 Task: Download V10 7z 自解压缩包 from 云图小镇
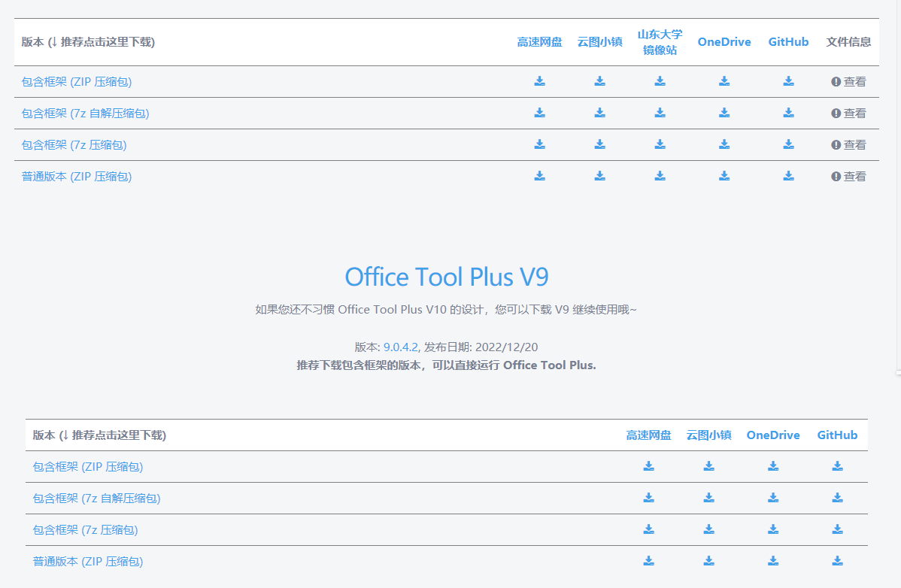click(x=600, y=113)
